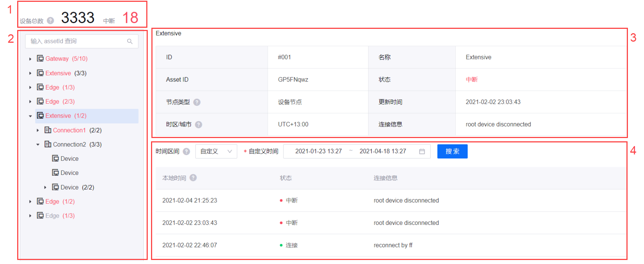Click the help icon beside 节点类型

197,102
